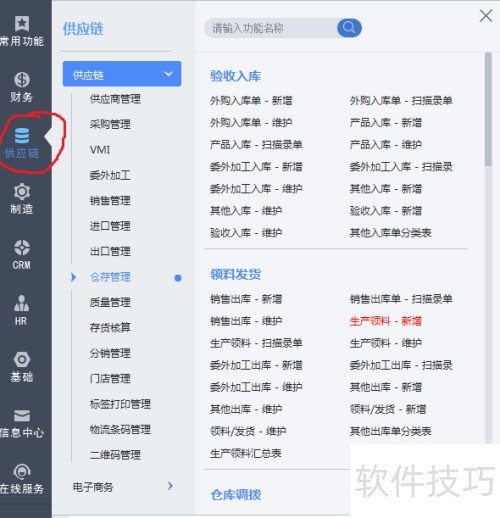Open 生产领料 - 维护
Image resolution: width=500 pixels, height=518 pixels.
386,343
